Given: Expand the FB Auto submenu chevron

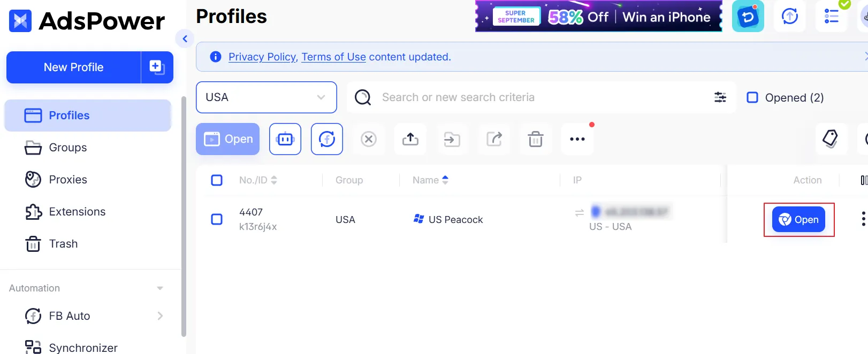Looking at the screenshot, I should [x=160, y=316].
